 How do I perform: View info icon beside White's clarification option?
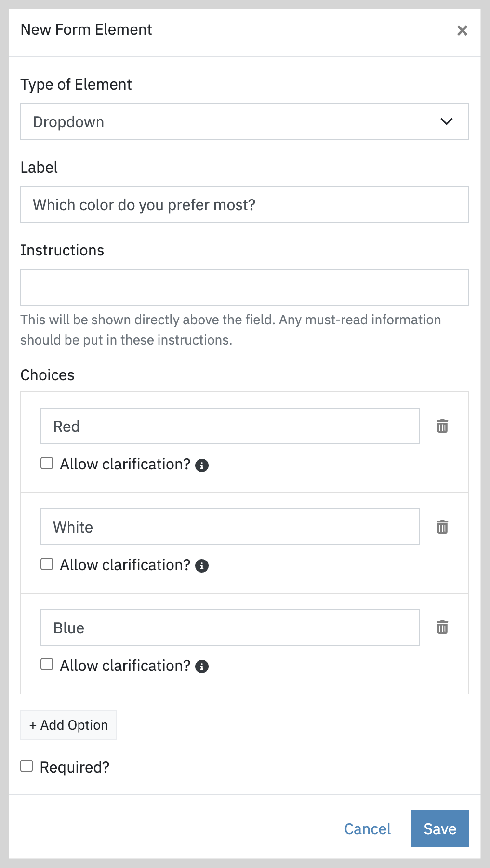coord(202,566)
